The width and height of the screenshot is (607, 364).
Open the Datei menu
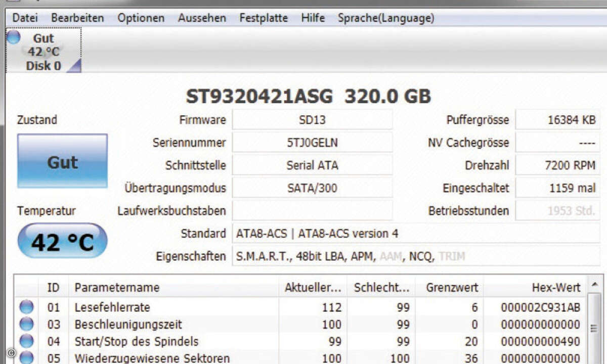pos(25,18)
